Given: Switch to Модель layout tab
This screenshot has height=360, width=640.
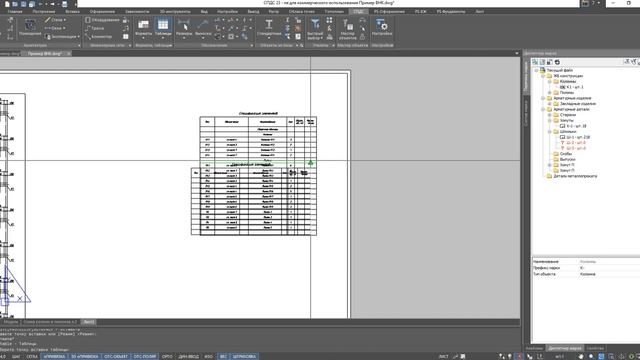Looking at the screenshot, I should tap(11, 322).
